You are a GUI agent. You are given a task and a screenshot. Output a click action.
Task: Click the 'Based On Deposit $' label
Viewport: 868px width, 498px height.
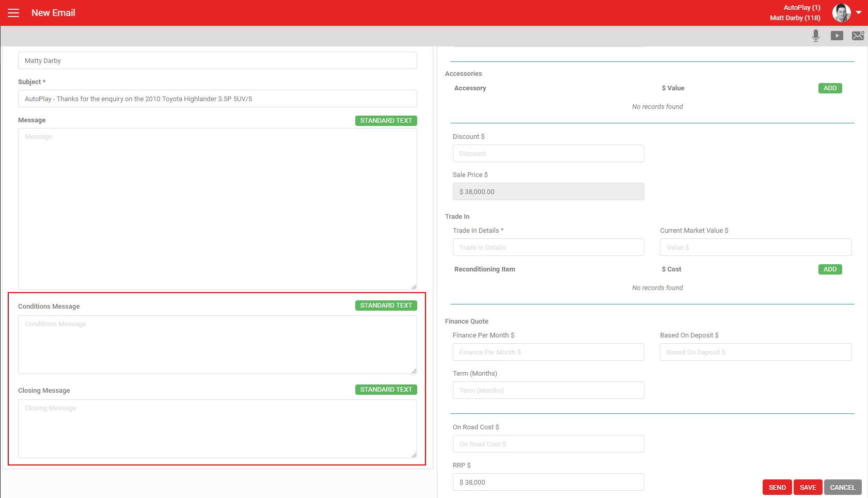689,335
